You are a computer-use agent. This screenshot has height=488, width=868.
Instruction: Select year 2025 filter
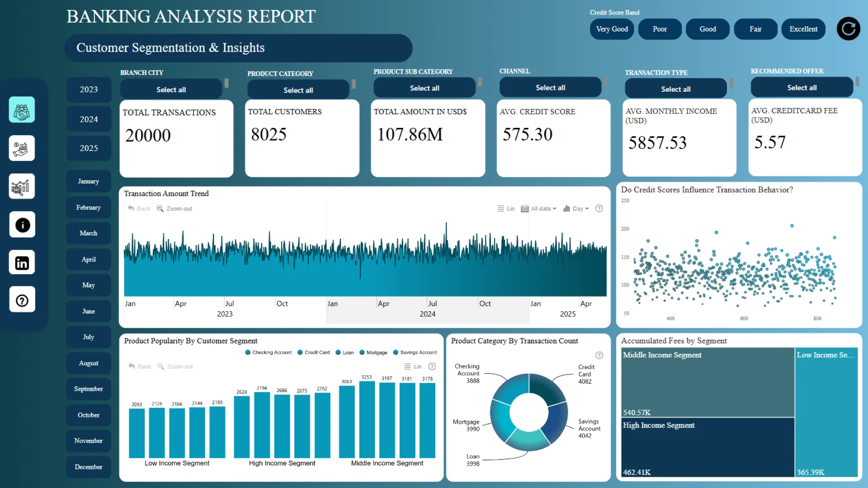point(89,148)
